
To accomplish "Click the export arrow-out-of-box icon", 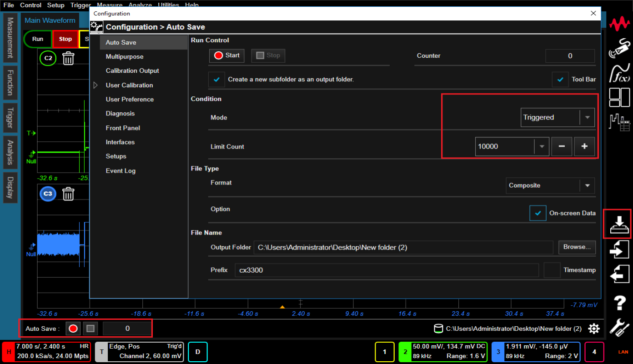I will coord(619,274).
